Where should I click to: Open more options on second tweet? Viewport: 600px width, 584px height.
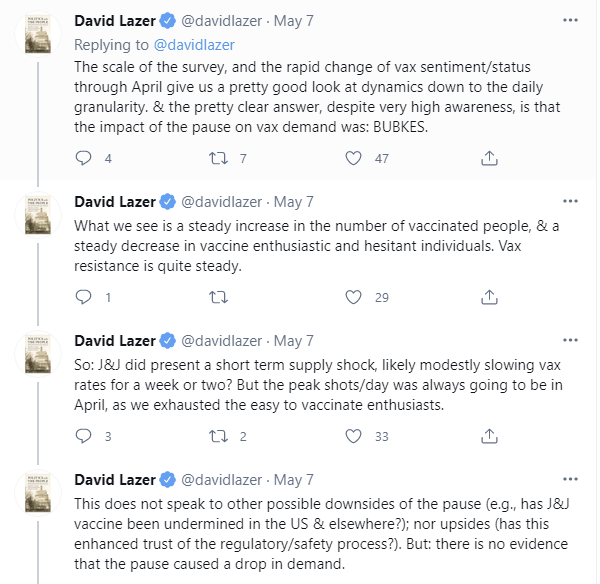click(569, 201)
